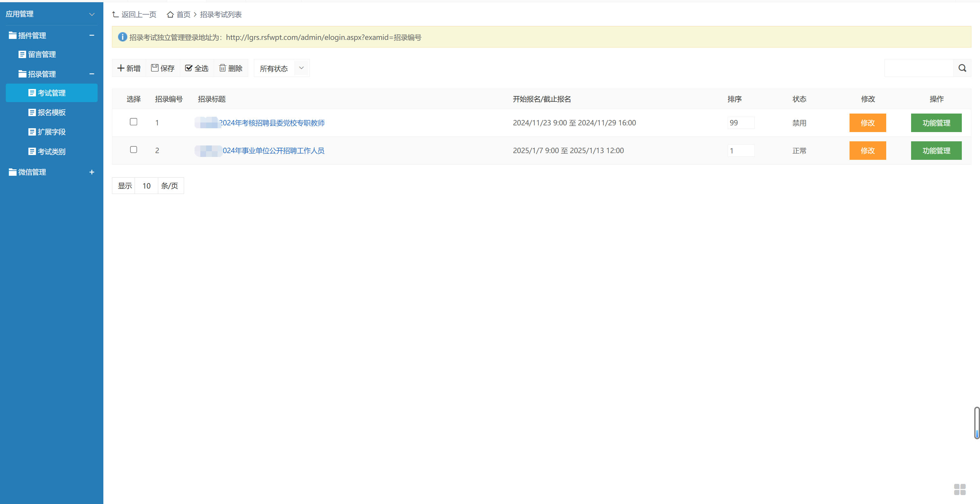Open the 所有状态 status dropdown
The height and width of the screenshot is (504, 980).
tap(281, 69)
